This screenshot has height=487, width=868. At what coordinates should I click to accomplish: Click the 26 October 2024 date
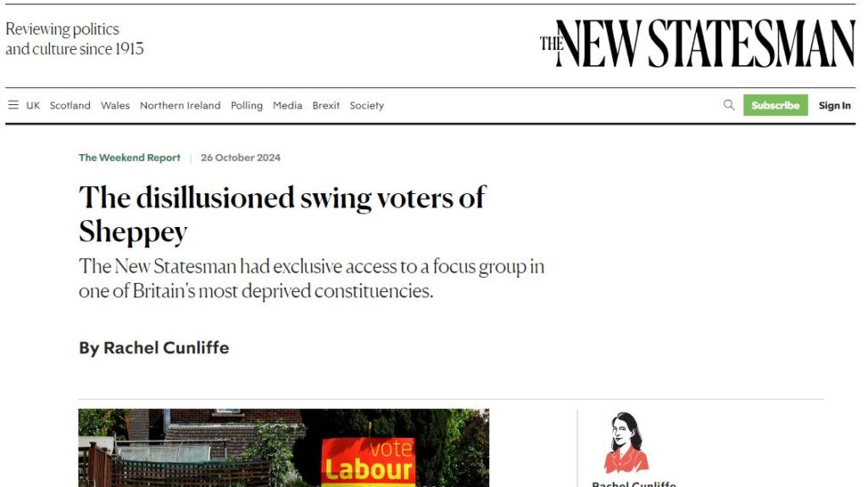[241, 158]
